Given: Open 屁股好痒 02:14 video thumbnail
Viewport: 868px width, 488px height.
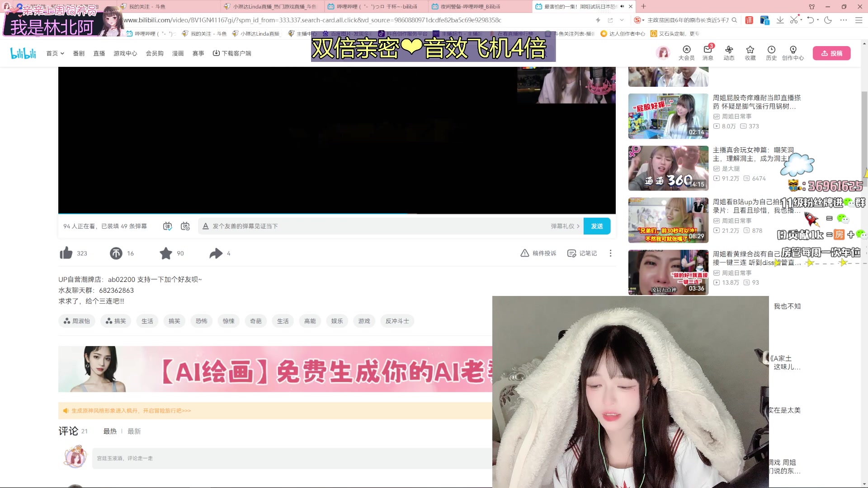Looking at the screenshot, I should click(x=668, y=116).
